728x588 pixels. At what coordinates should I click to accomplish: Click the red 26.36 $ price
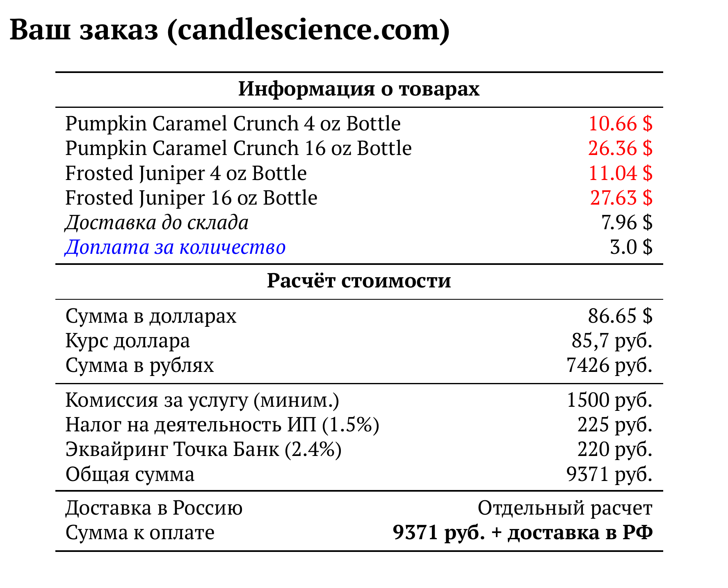[x=620, y=148]
